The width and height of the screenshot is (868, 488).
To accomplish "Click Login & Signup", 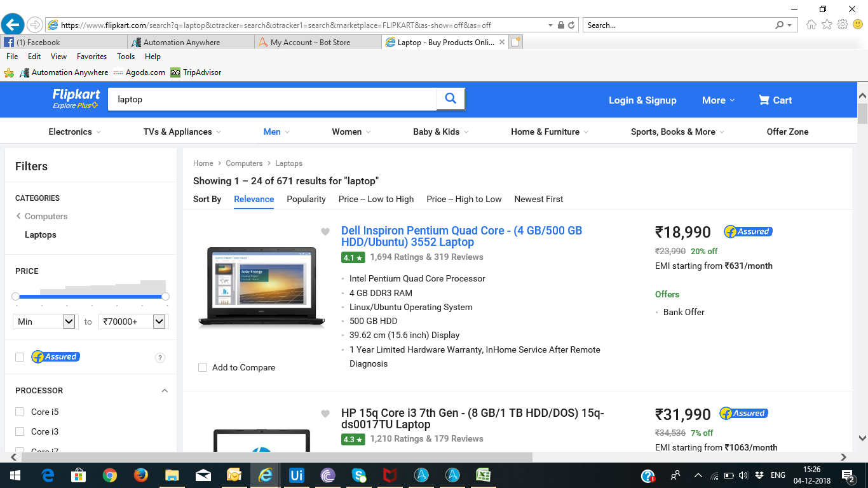I will [x=642, y=100].
